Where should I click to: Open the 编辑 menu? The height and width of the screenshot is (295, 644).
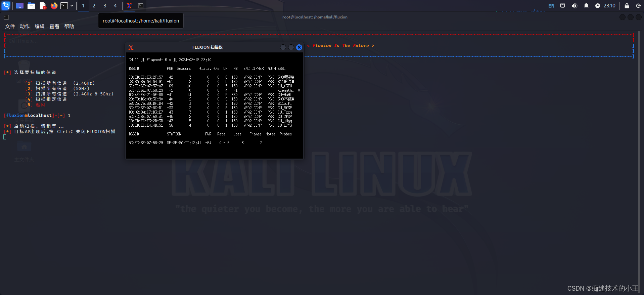pos(40,26)
